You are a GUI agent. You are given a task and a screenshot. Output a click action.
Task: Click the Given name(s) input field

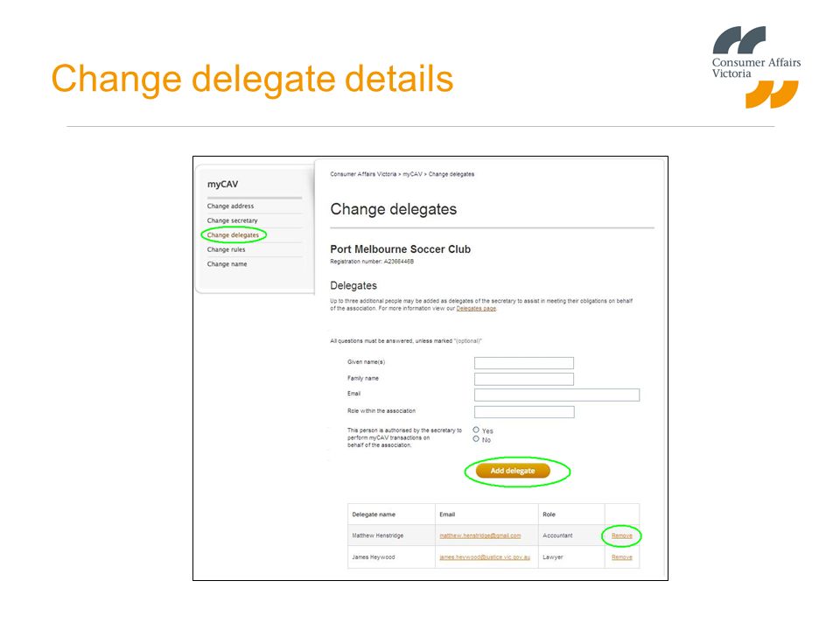pos(524,363)
